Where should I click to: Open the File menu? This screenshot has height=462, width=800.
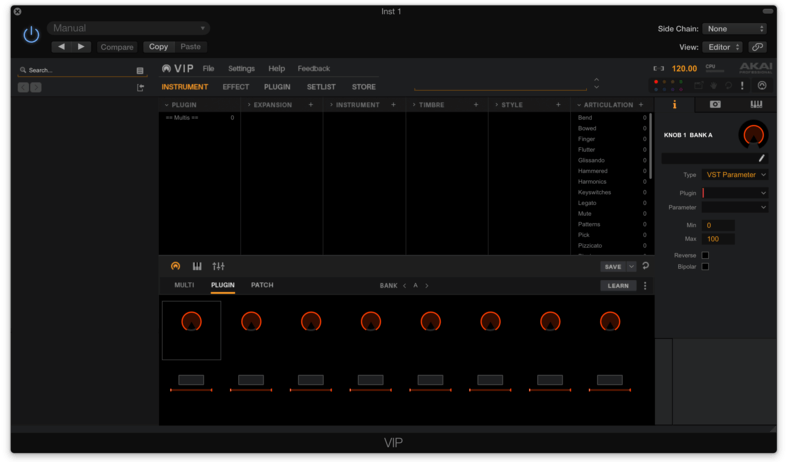point(208,68)
